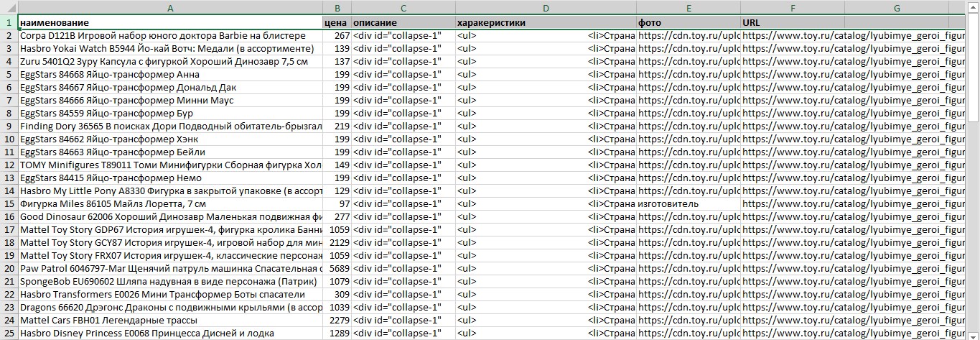This screenshot has height=340, width=980.
Task: Select cell SpongeBob EU690602
Action: (x=170, y=281)
